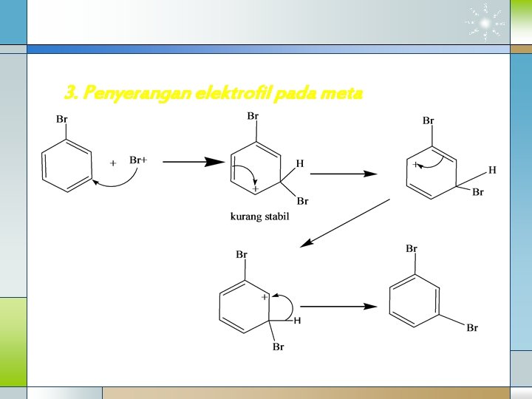Click the plus sign between bromobenzene and Br+

pos(113,163)
